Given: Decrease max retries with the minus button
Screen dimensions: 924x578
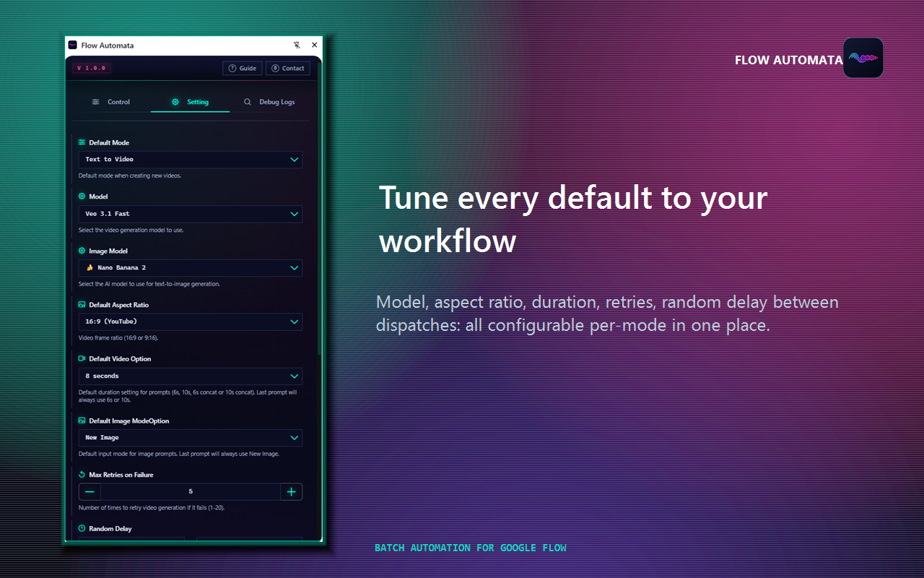Looking at the screenshot, I should [x=90, y=492].
